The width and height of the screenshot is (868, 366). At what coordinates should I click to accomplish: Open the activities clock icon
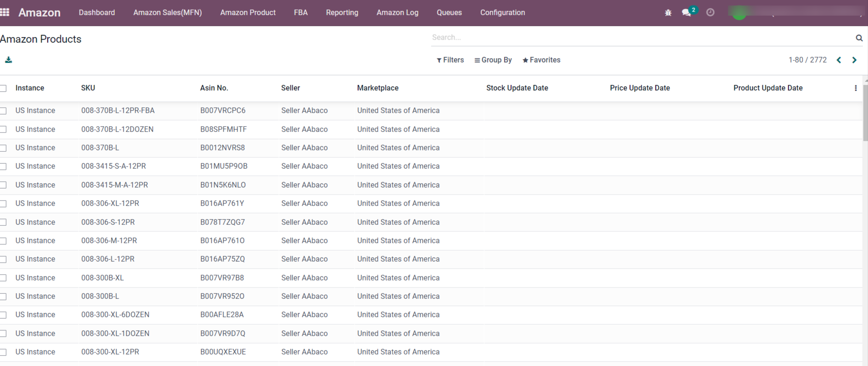point(710,12)
